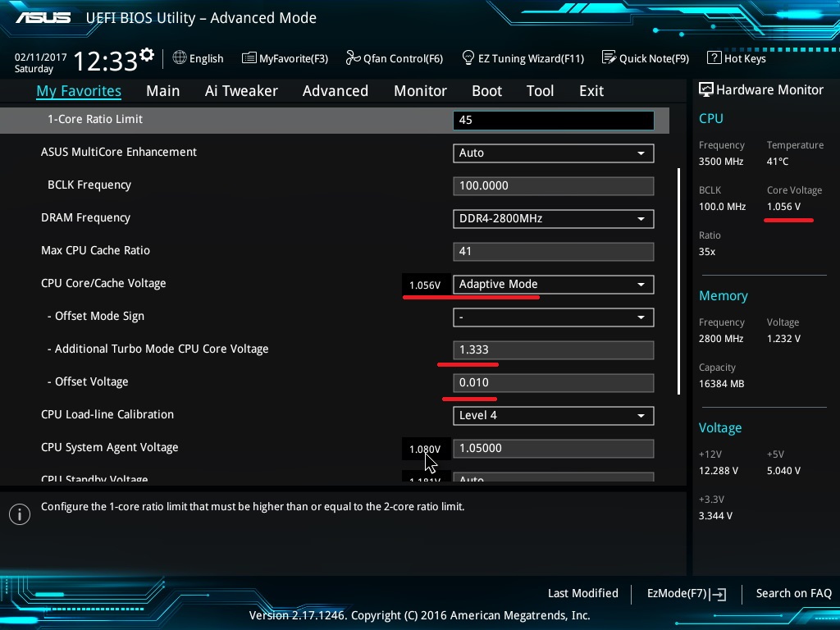Viewport: 840px width, 630px height.
Task: Select the DRAM Frequency label
Action: click(x=85, y=217)
